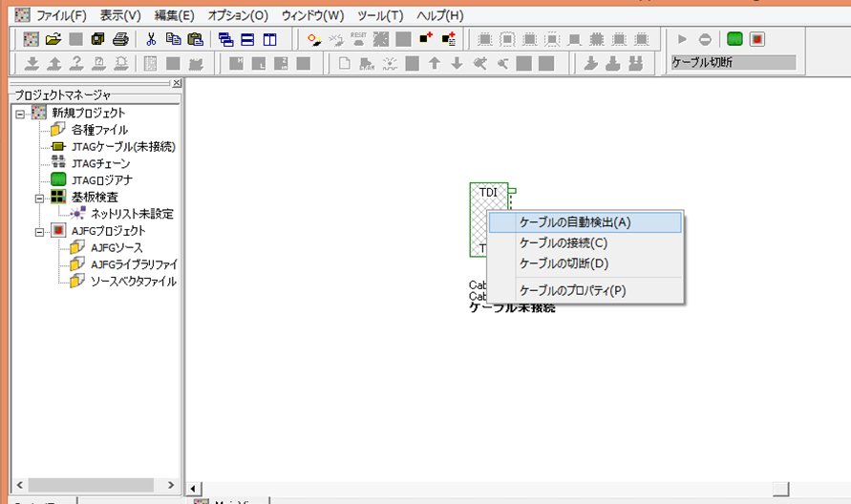Collapse the 基板検査 tree node
Image resolution: width=851 pixels, height=504 pixels.
[x=39, y=198]
